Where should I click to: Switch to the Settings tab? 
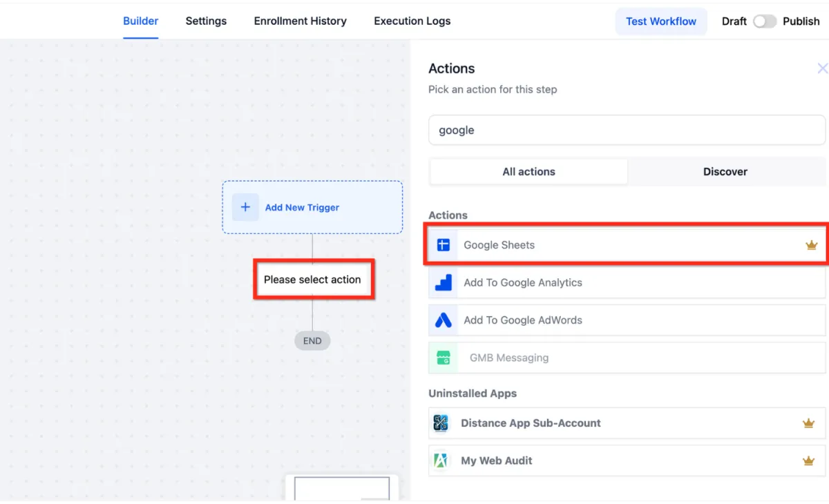[x=206, y=21]
